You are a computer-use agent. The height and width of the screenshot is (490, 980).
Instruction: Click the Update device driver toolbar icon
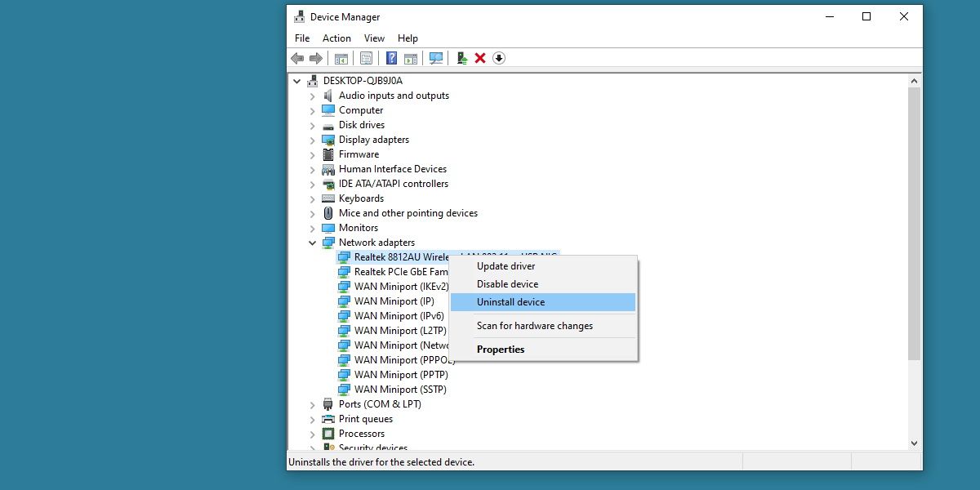click(462, 58)
